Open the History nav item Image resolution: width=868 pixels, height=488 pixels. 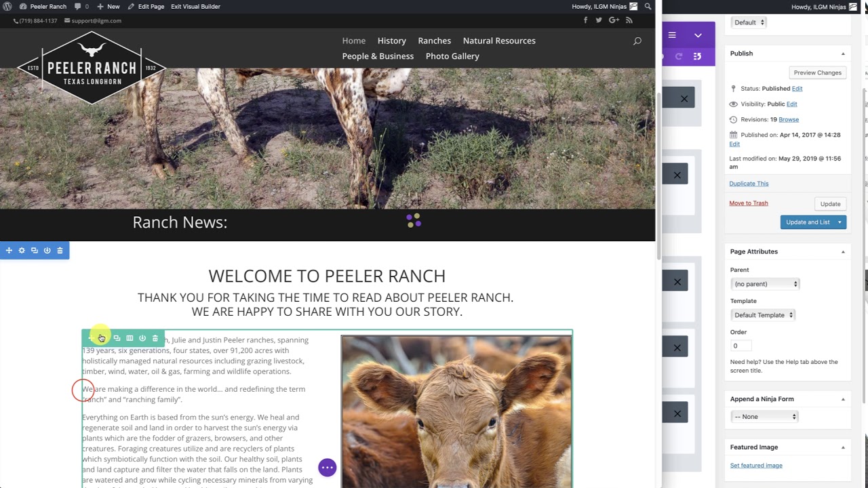click(392, 41)
